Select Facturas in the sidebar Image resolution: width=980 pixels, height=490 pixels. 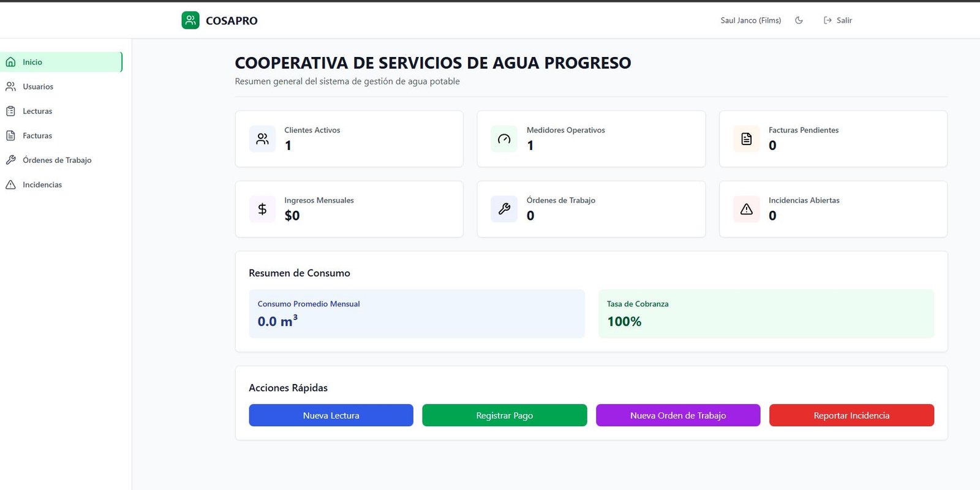(x=37, y=135)
